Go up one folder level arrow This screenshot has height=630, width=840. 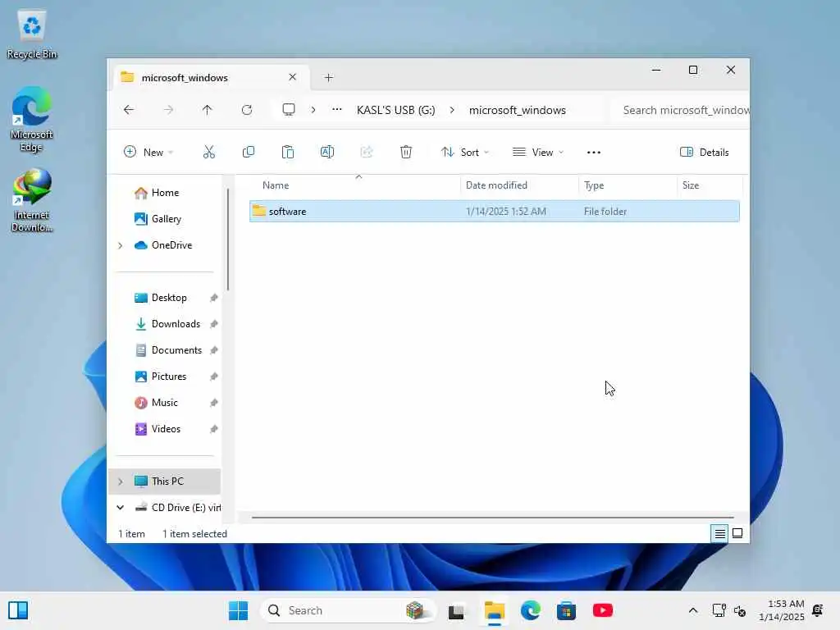coord(208,110)
